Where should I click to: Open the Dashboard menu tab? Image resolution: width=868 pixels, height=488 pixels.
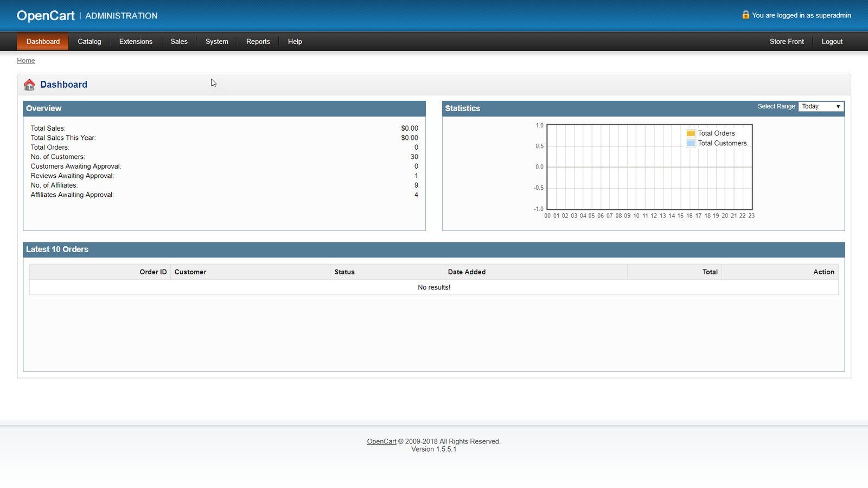click(x=43, y=42)
